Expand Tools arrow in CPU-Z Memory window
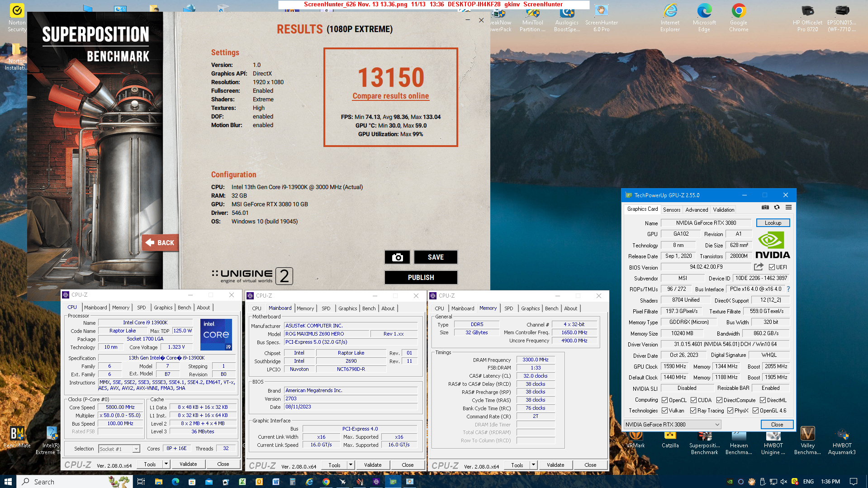868x488 pixels. [533, 464]
